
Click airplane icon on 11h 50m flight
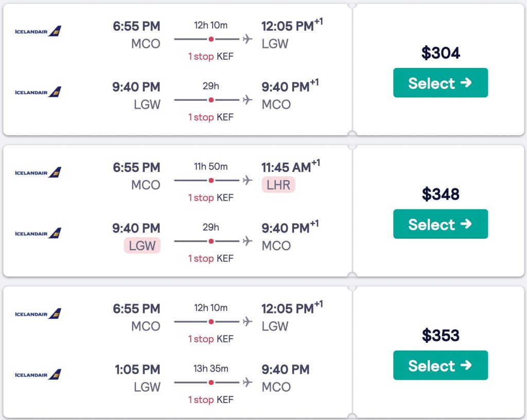coord(248,180)
